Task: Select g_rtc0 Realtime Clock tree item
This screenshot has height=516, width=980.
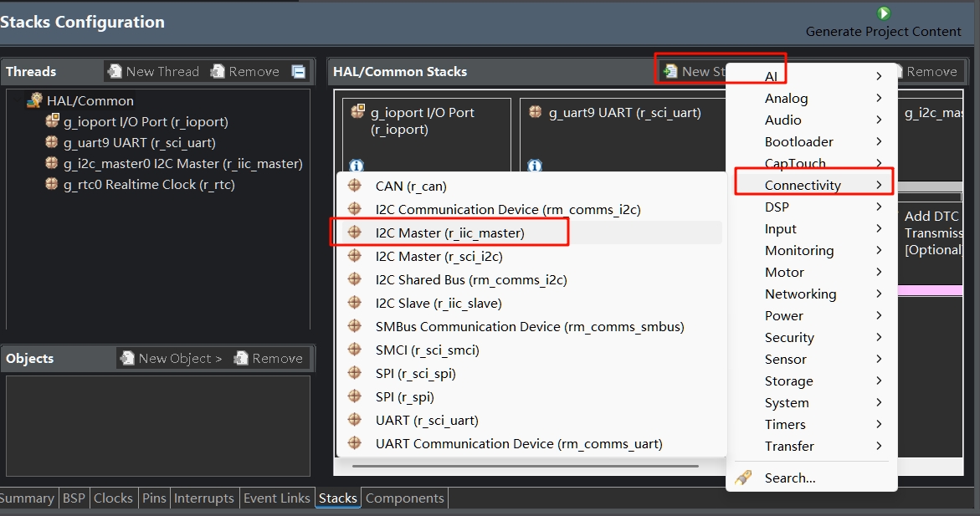Action: coord(140,184)
